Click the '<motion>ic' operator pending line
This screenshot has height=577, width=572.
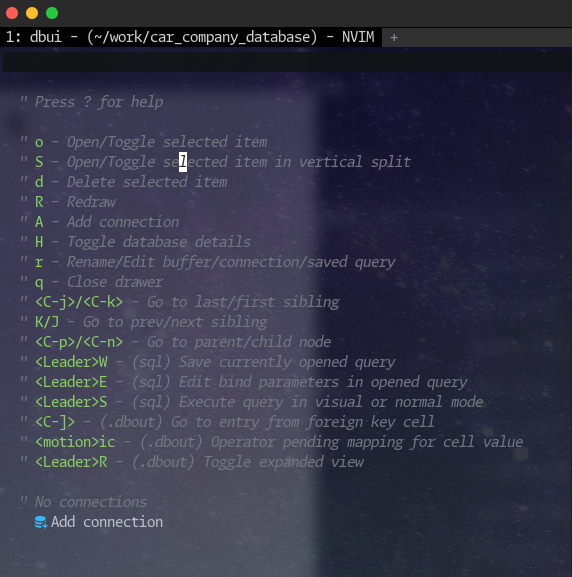pyautogui.click(x=272, y=442)
